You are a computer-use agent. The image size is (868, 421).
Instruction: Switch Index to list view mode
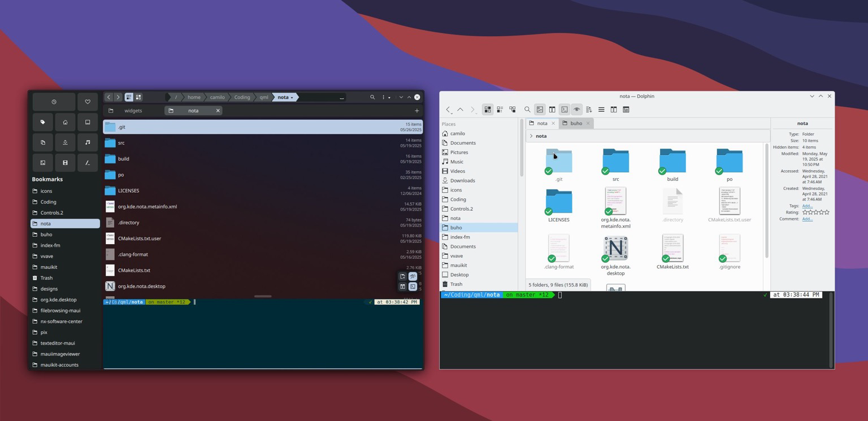[129, 97]
